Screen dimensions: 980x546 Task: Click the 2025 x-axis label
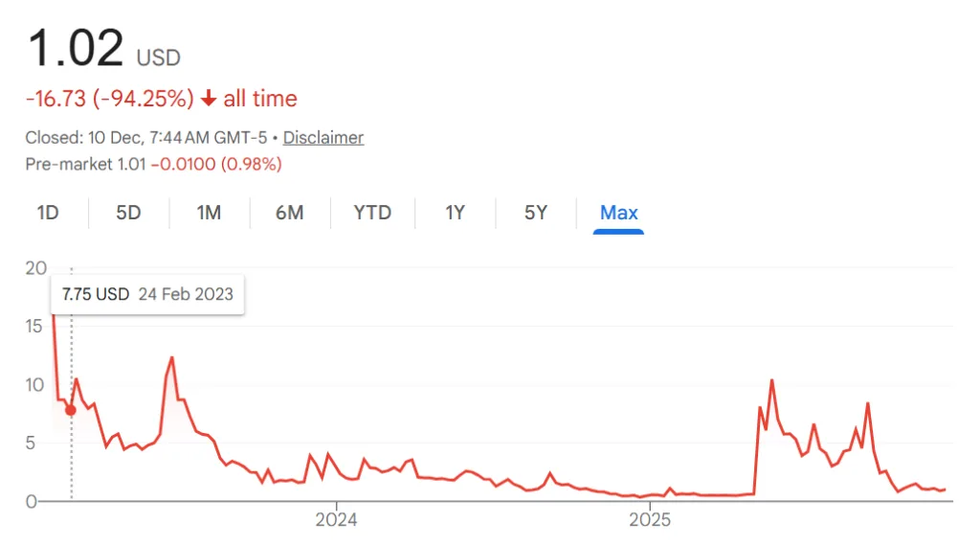click(649, 520)
